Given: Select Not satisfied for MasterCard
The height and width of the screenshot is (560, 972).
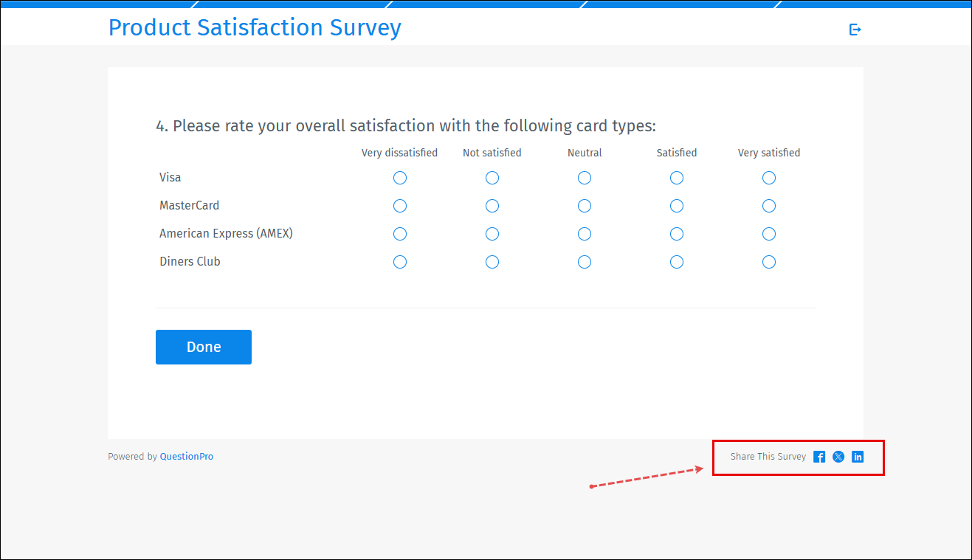Looking at the screenshot, I should tap(492, 206).
